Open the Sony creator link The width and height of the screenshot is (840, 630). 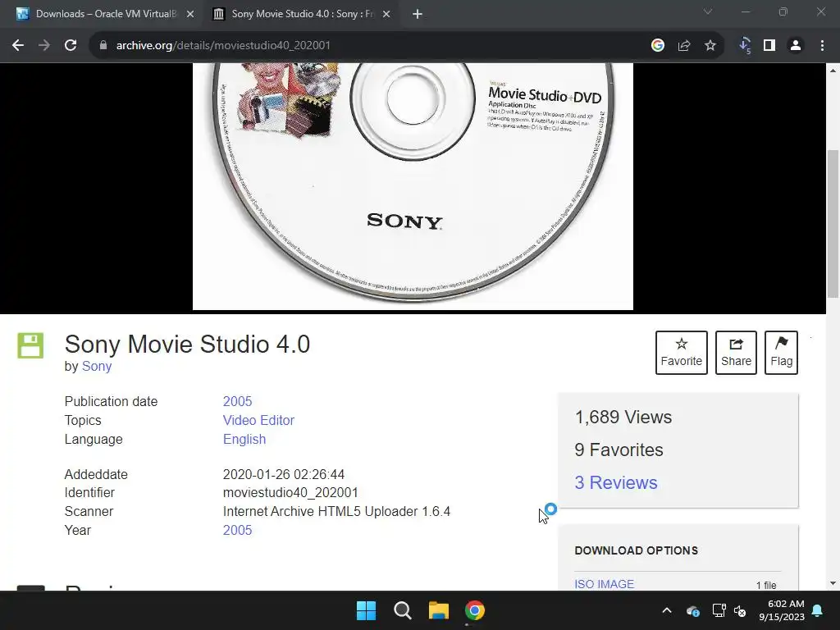click(97, 367)
